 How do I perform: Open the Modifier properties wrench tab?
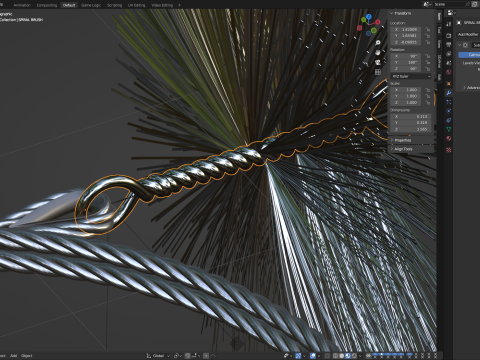click(449, 93)
